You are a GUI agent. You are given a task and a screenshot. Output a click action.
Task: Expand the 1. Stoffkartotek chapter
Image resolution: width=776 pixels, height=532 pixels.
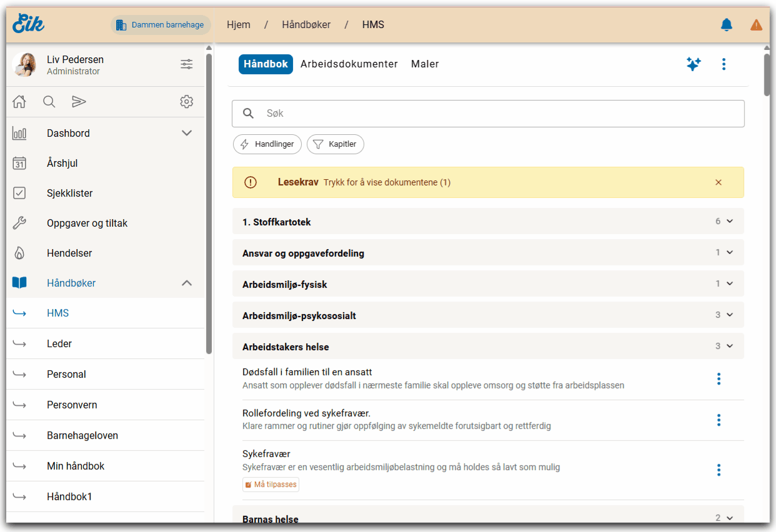(729, 222)
